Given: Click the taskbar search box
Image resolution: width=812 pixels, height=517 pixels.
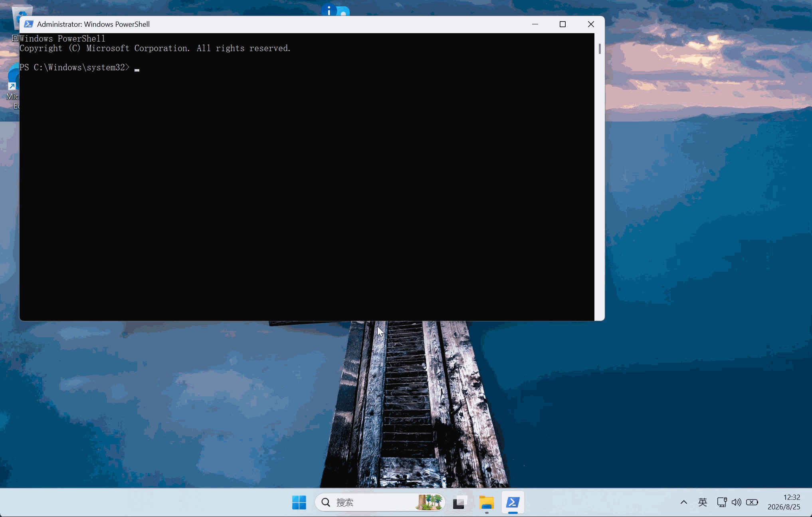Looking at the screenshot, I should pyautogui.click(x=380, y=502).
